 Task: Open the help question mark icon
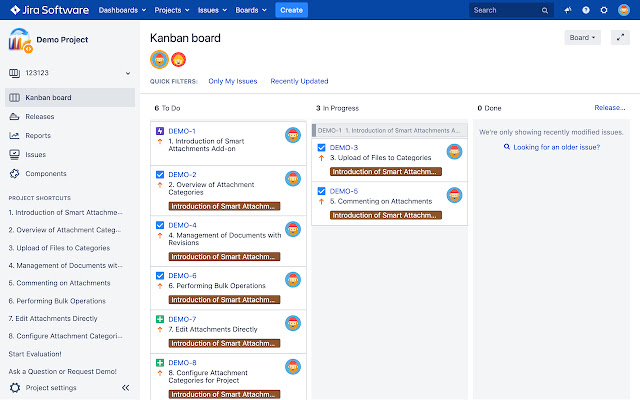(x=586, y=10)
